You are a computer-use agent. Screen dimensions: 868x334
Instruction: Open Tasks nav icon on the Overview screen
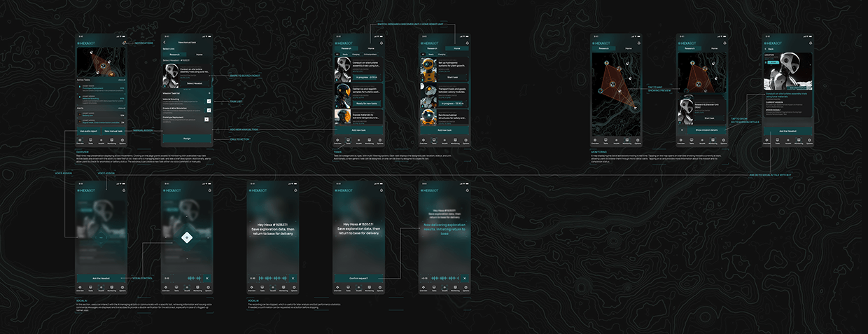(90, 140)
